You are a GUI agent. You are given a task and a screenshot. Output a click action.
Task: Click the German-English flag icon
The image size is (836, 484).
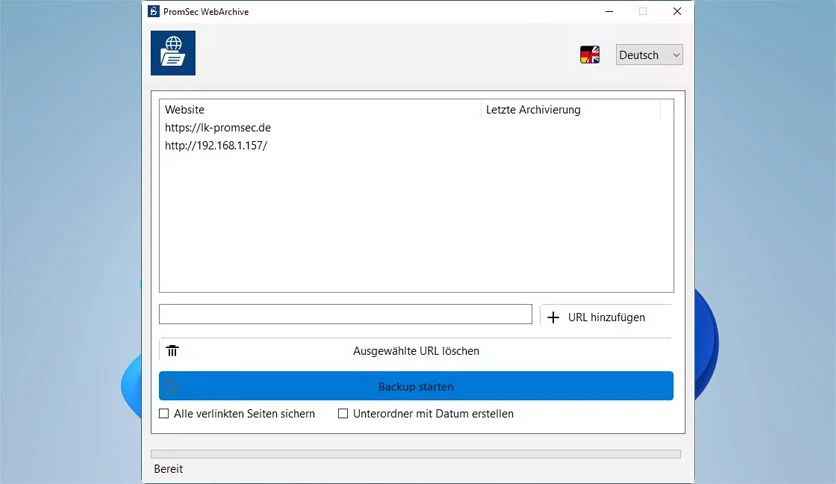590,54
